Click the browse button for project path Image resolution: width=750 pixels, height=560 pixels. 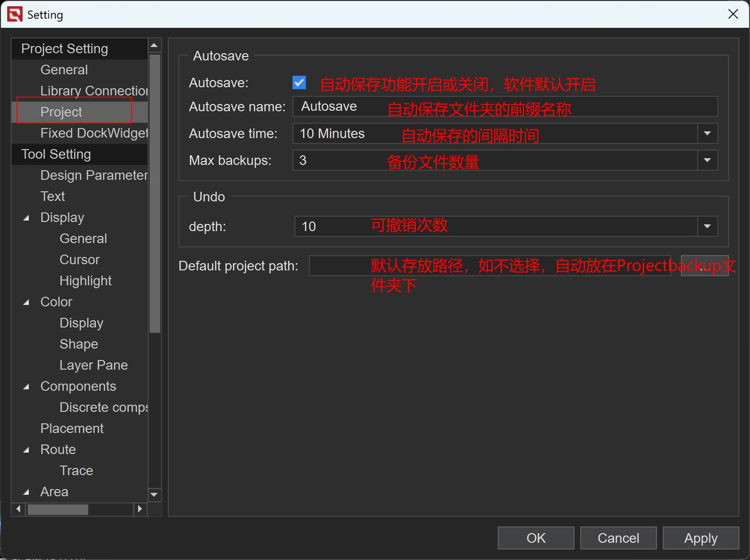(704, 266)
